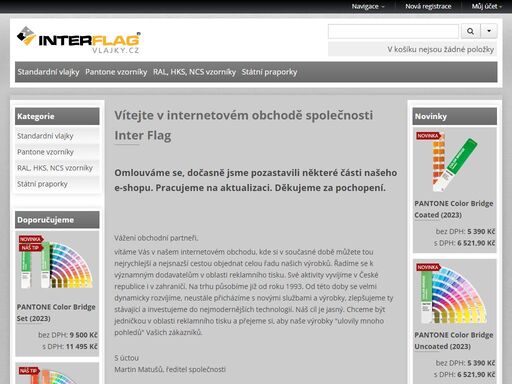The height and width of the screenshot is (384, 512).
Task: Open the empty cart summary bar
Action: click(x=412, y=49)
